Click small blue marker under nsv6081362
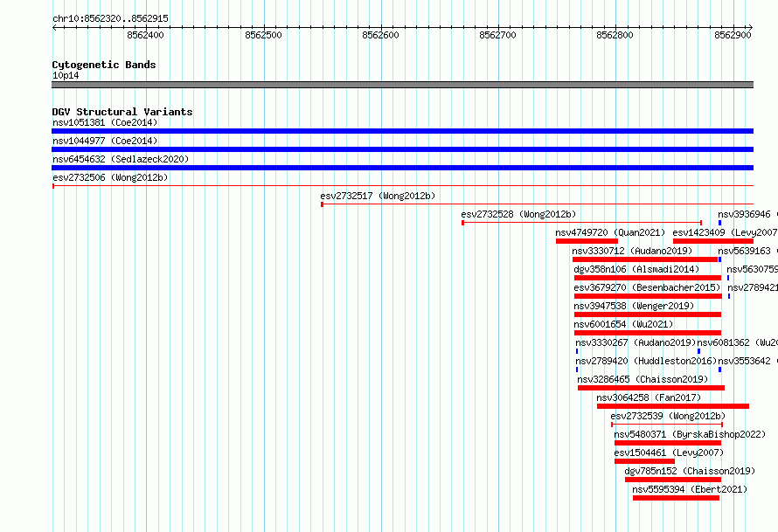 pyautogui.click(x=698, y=351)
